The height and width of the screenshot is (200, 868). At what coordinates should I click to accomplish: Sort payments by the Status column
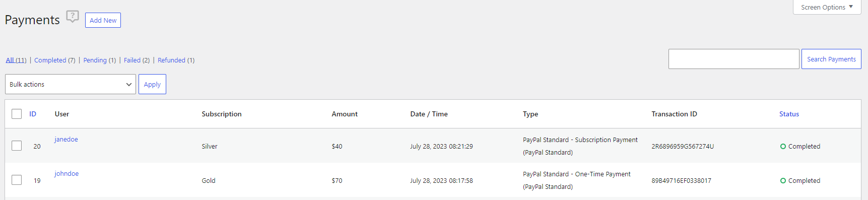pos(789,114)
